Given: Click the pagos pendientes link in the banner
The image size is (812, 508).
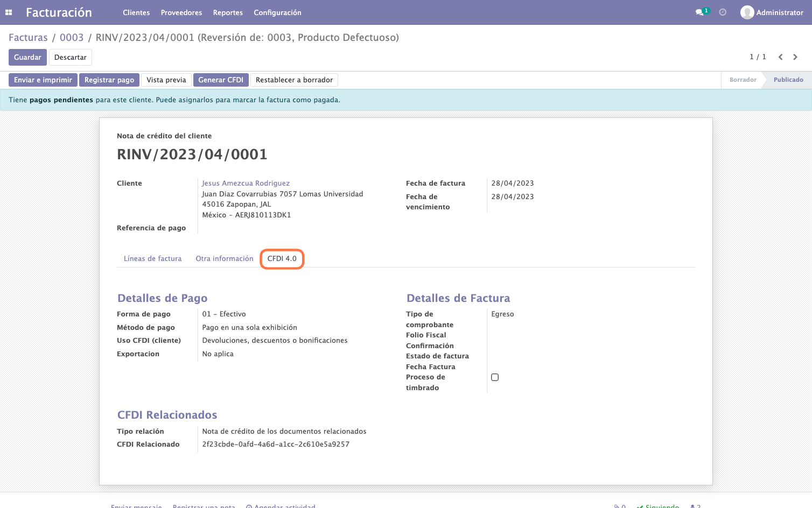Looking at the screenshot, I should [x=61, y=100].
